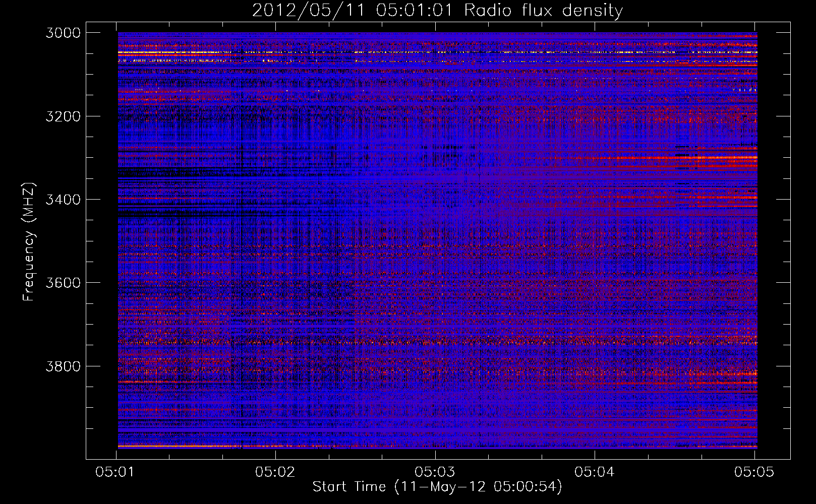Click the 3600 frequency tick label
The width and height of the screenshot is (816, 504).
(x=63, y=283)
